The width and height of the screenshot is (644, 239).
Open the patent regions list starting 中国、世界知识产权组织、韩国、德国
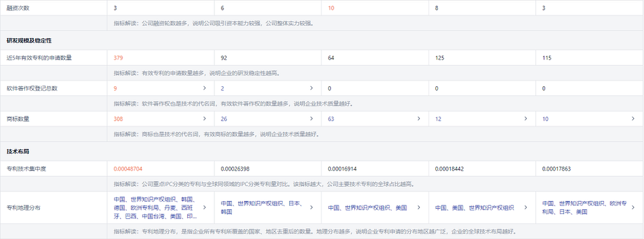pos(155,208)
